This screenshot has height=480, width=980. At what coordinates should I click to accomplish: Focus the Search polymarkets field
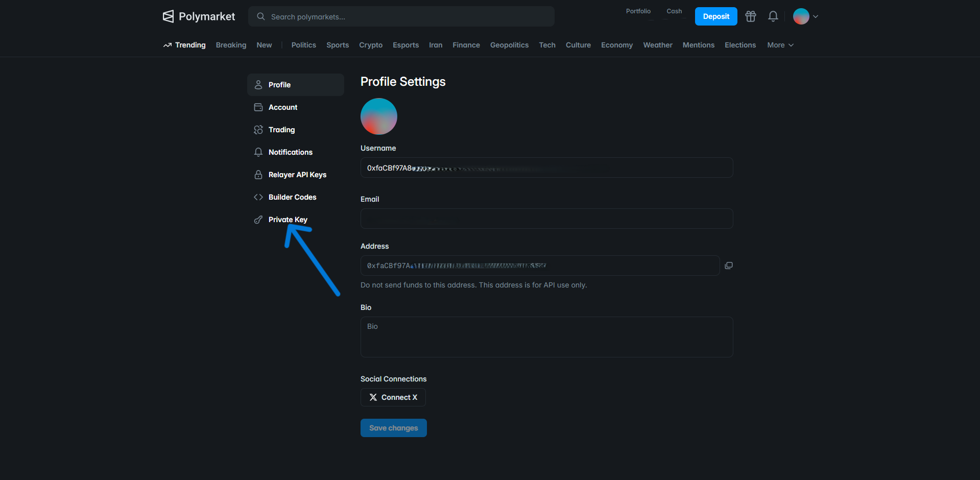[401, 16]
